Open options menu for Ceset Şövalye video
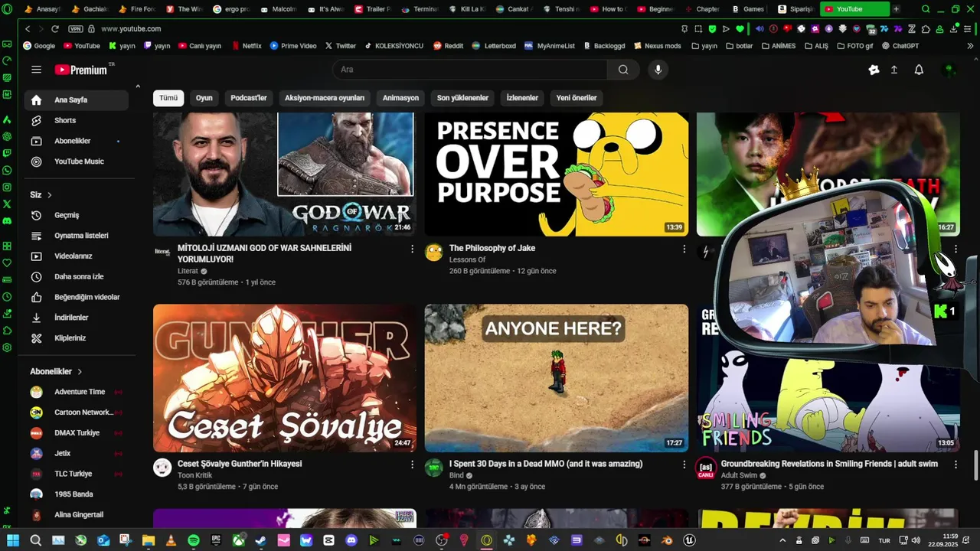 (412, 465)
